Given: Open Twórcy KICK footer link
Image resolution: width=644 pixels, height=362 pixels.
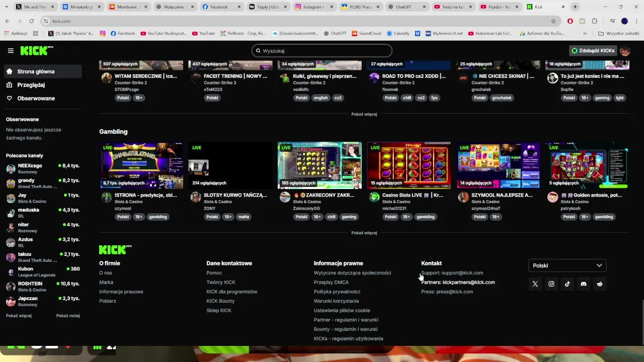Looking at the screenshot, I should [x=221, y=283].
